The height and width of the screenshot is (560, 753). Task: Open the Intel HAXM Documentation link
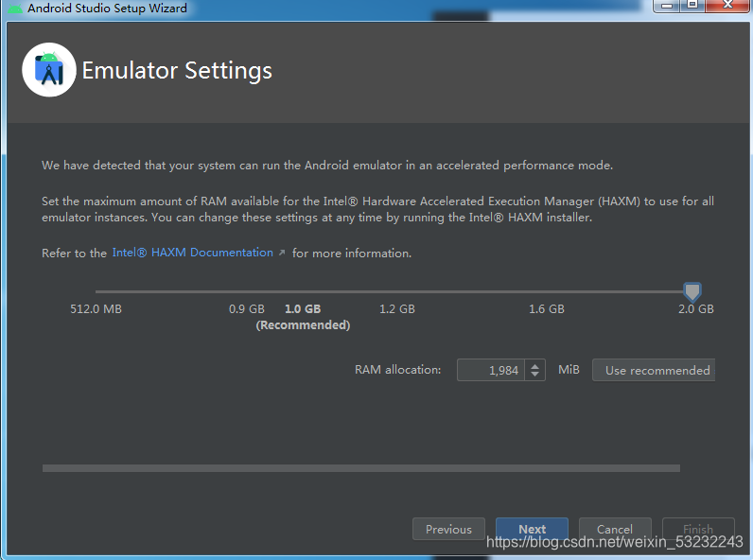192,253
